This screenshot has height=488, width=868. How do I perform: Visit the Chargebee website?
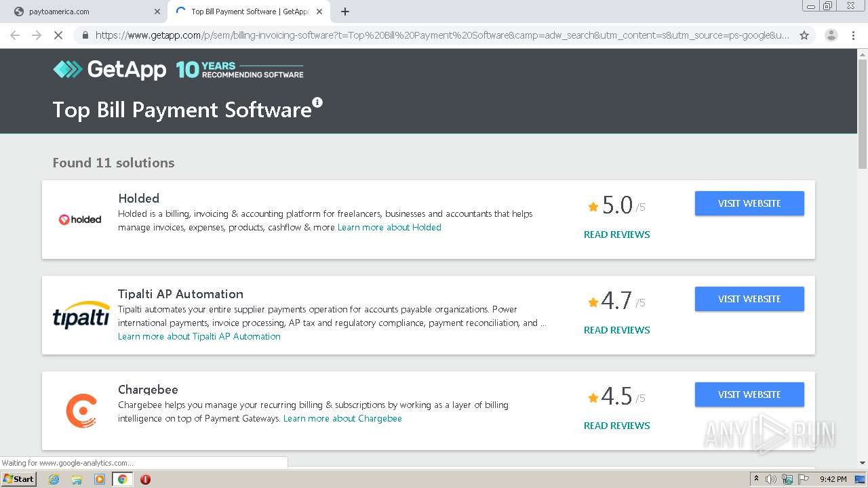tap(749, 394)
